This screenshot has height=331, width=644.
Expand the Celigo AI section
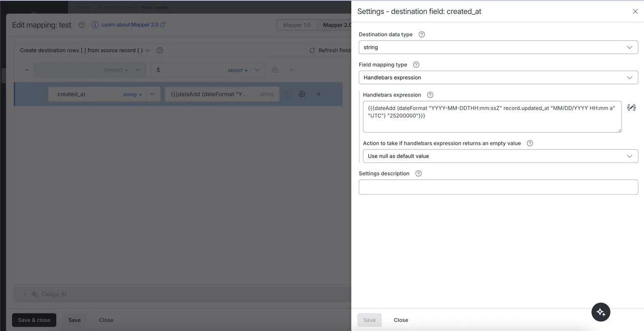coord(25,294)
